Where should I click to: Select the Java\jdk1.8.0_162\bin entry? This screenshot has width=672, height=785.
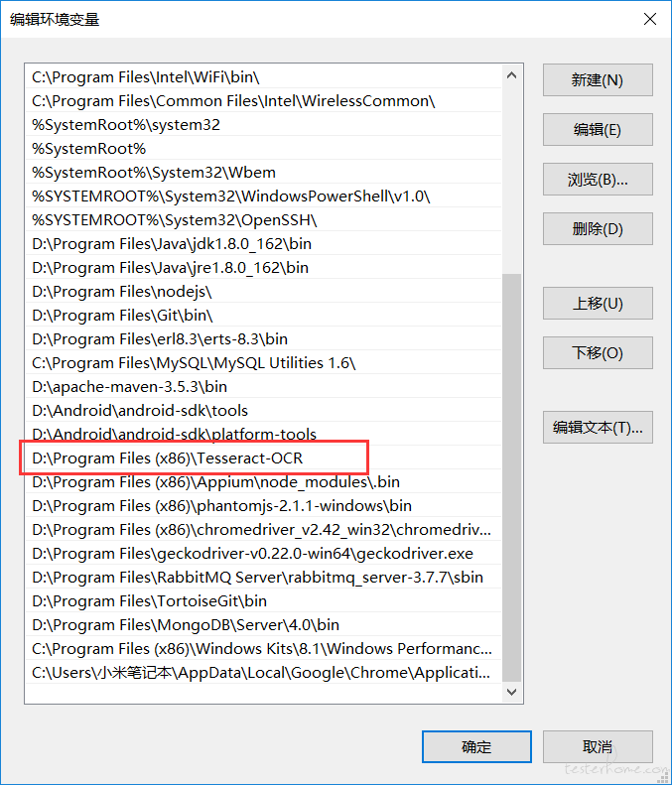click(x=263, y=244)
